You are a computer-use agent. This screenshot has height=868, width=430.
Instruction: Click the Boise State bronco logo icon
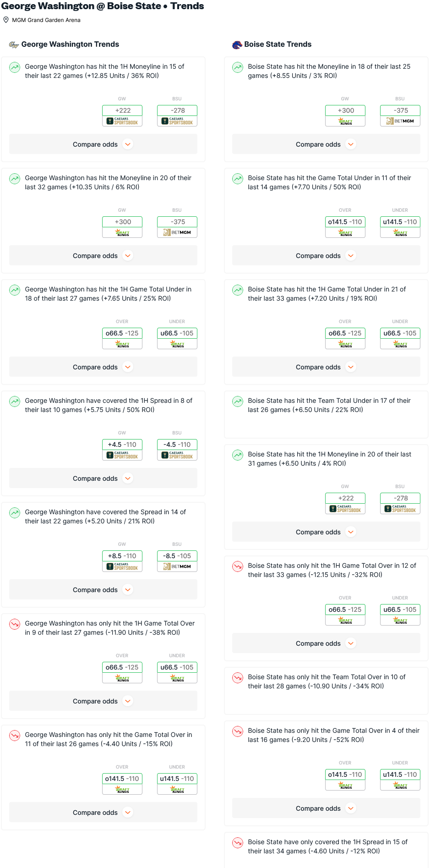tap(237, 44)
